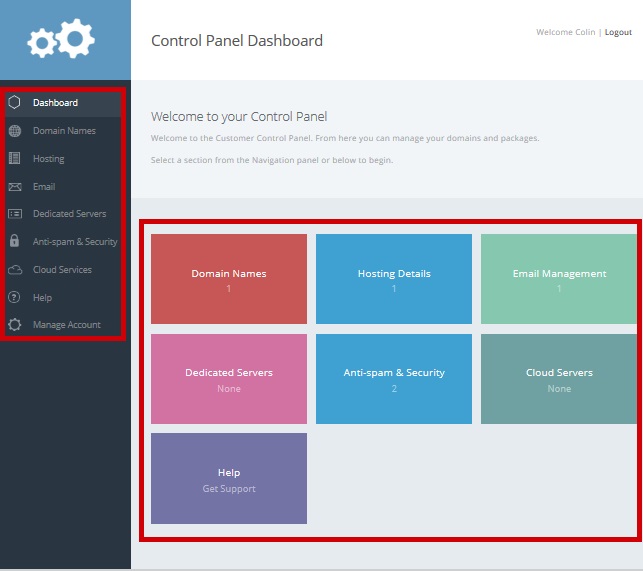Open the pink Dedicated Servers tile

point(229,379)
